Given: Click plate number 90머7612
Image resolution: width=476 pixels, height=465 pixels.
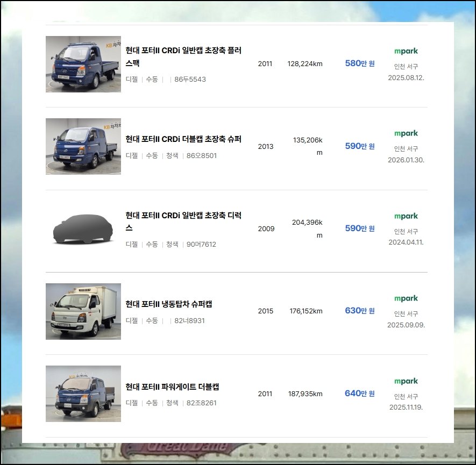Looking at the screenshot, I should pyautogui.click(x=201, y=244).
